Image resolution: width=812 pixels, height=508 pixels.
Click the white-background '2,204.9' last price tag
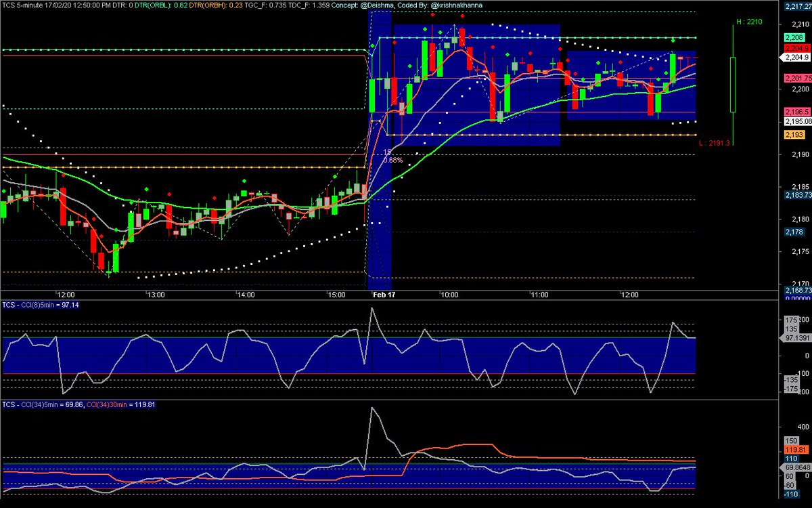coord(796,58)
